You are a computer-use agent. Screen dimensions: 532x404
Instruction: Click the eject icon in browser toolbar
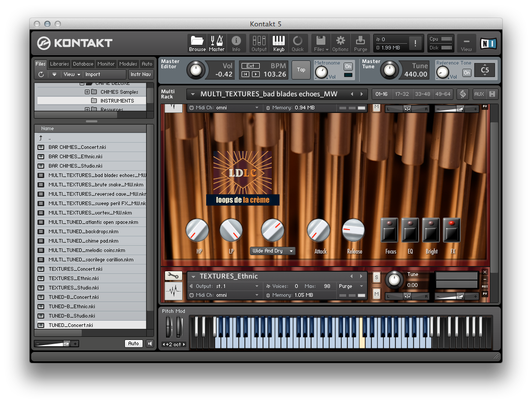(x=54, y=74)
